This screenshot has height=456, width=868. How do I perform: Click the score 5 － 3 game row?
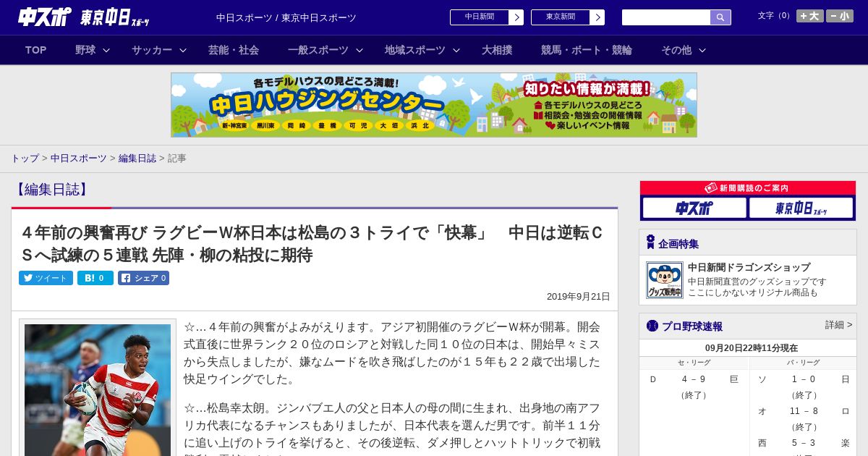(x=804, y=443)
